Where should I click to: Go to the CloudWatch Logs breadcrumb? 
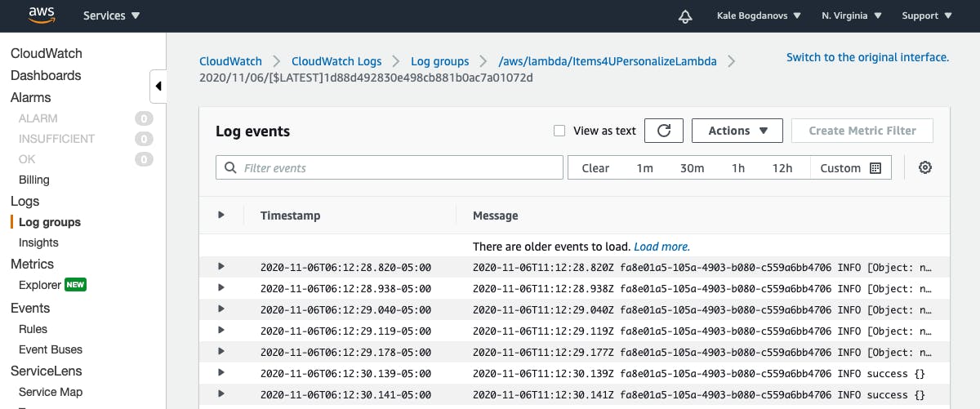pos(336,61)
